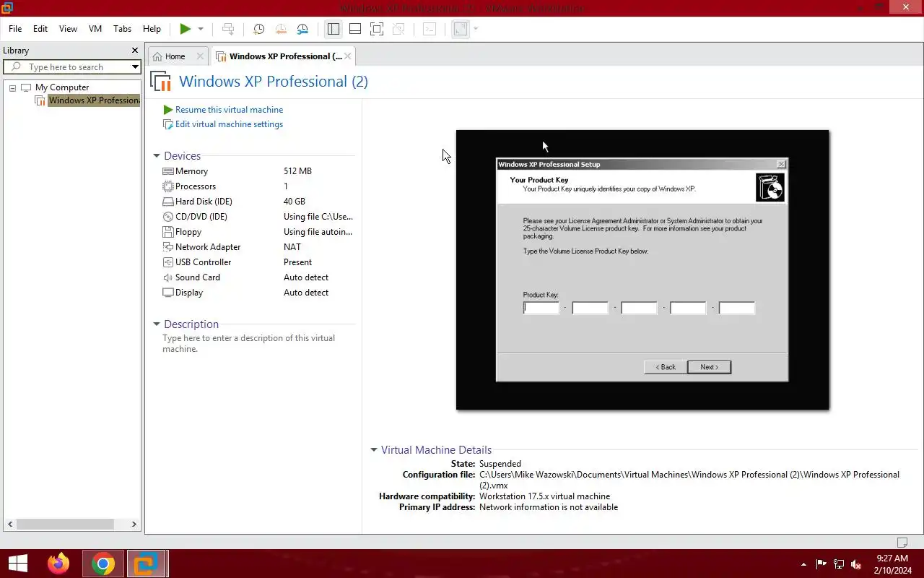Click the Processors device icon
Image resolution: width=924 pixels, height=578 pixels.
point(168,186)
